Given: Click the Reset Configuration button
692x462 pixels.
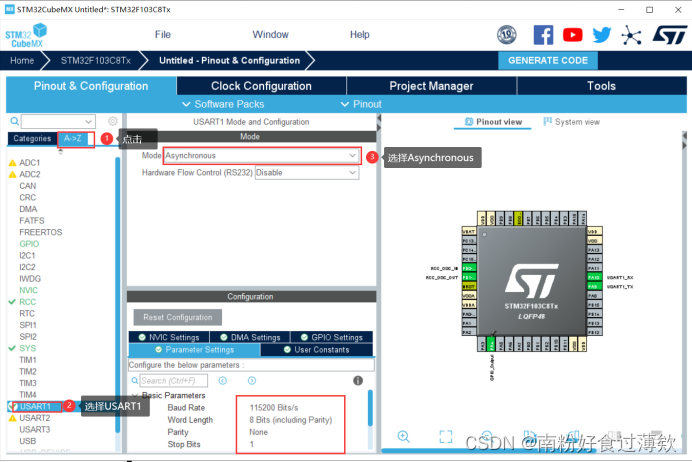Looking at the screenshot, I should coord(178,317).
